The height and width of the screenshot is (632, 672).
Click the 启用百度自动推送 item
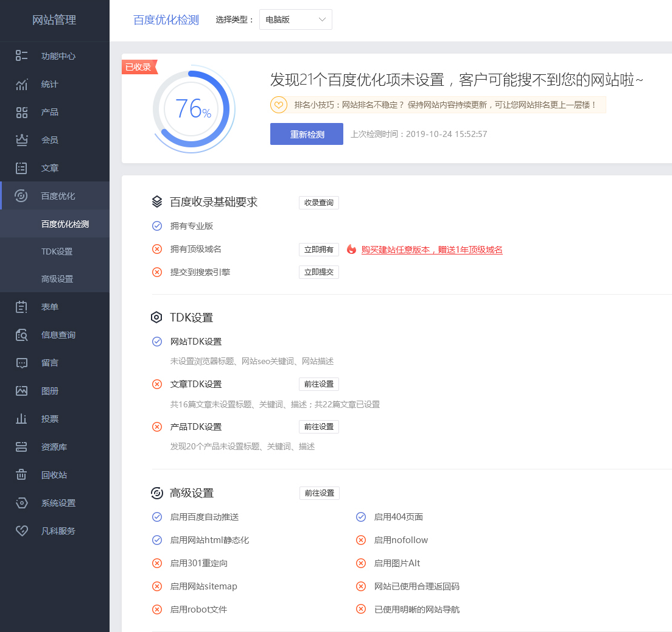(205, 517)
